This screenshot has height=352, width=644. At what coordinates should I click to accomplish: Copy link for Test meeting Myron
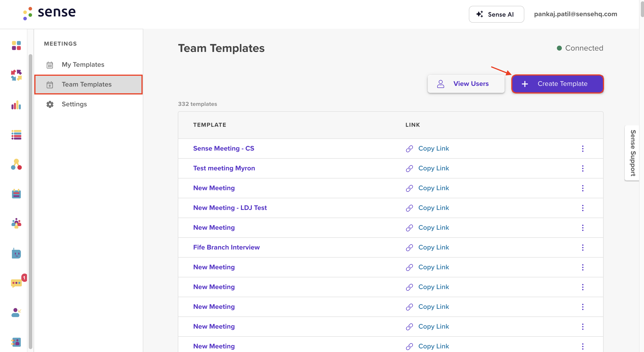[x=434, y=168]
